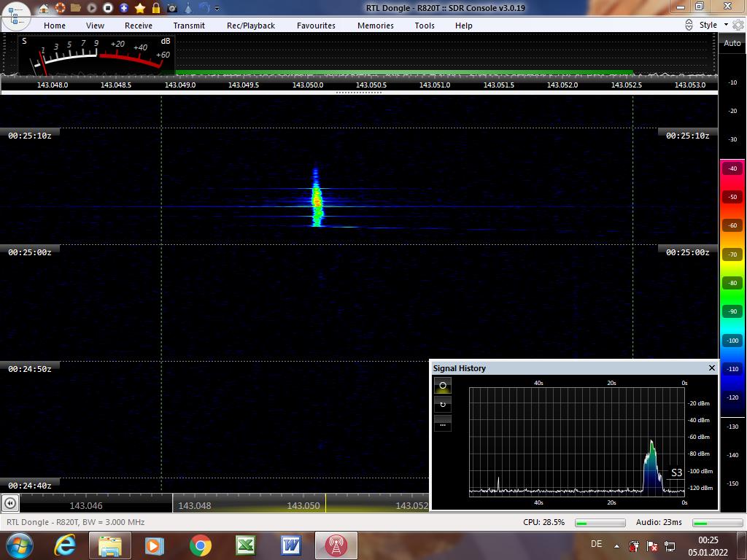The height and width of the screenshot is (560, 747).
Task: Click the lifebuoy support icon
Action: click(60, 8)
